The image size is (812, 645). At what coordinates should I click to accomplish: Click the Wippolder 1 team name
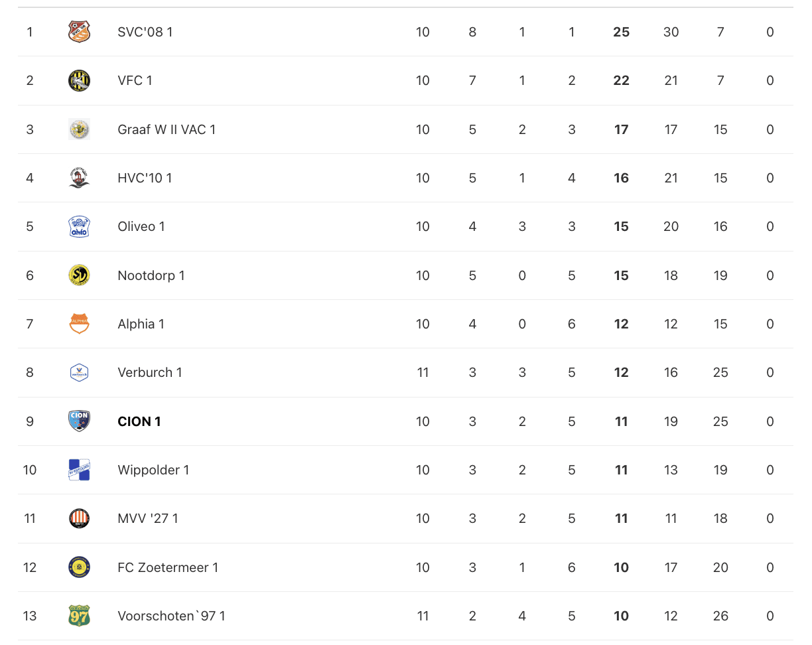[x=153, y=470]
